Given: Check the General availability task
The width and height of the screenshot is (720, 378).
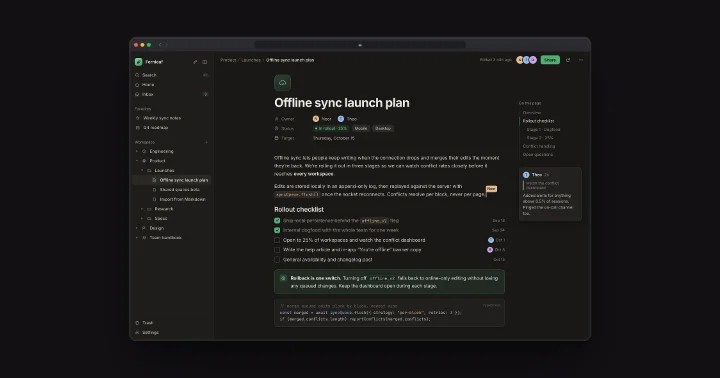Looking at the screenshot, I should click(x=277, y=260).
